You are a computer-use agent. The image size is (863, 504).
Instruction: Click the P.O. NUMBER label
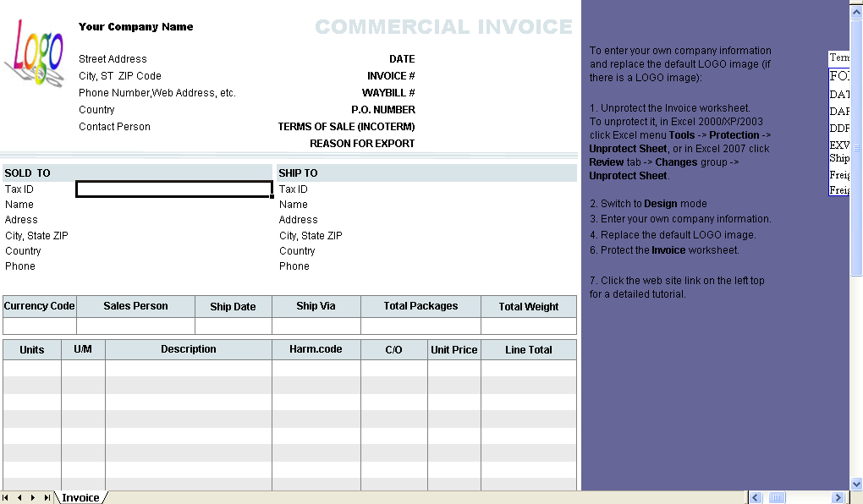[383, 109]
